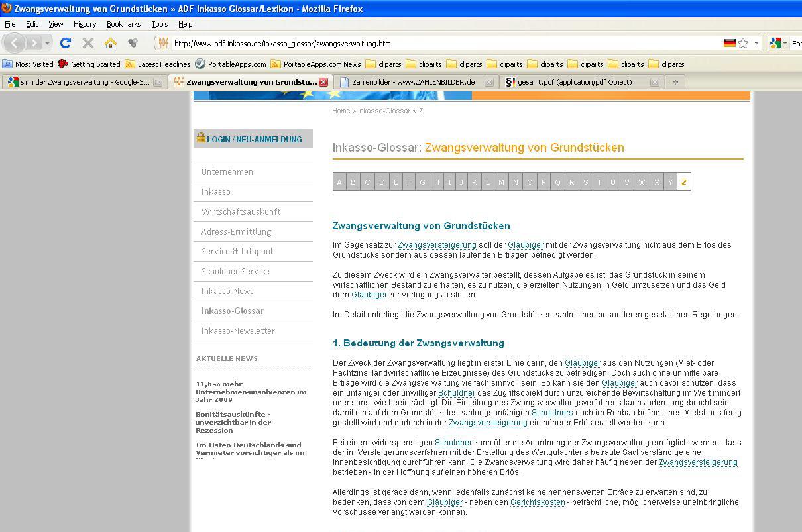
Task: Bookmark this page with the star icon
Action: tap(743, 43)
